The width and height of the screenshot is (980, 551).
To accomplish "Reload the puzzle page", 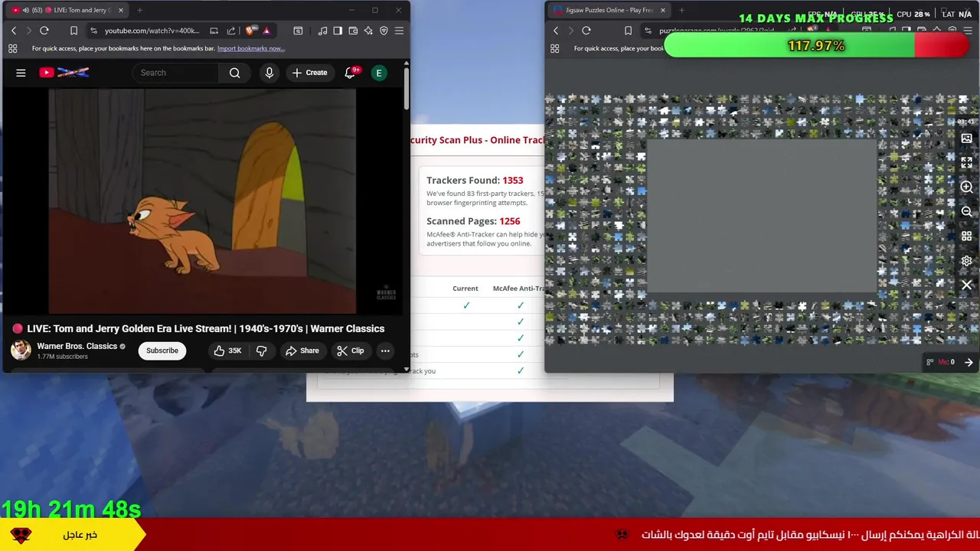I will [x=586, y=31].
